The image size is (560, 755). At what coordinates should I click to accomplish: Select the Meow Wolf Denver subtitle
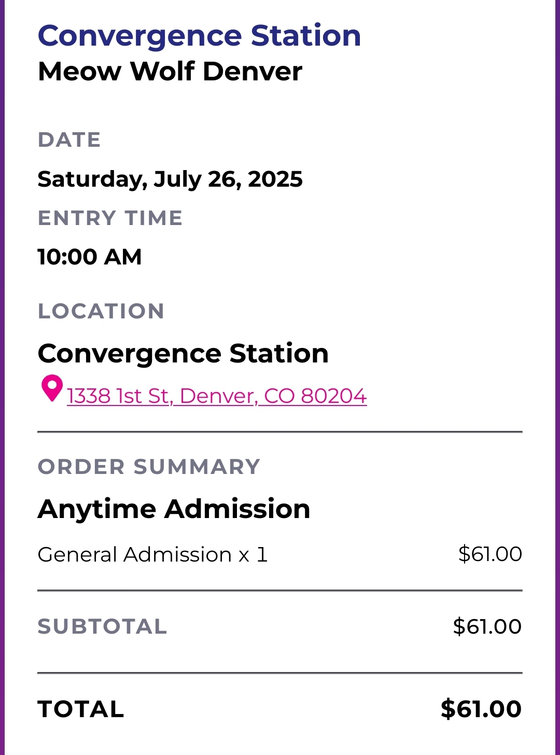[170, 71]
